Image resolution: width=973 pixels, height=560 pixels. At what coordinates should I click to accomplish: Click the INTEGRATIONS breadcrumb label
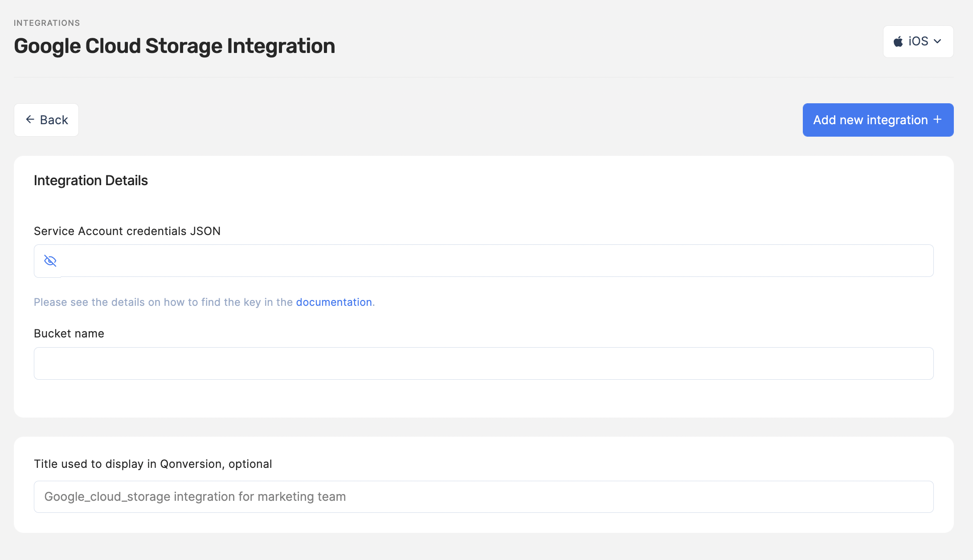point(47,23)
